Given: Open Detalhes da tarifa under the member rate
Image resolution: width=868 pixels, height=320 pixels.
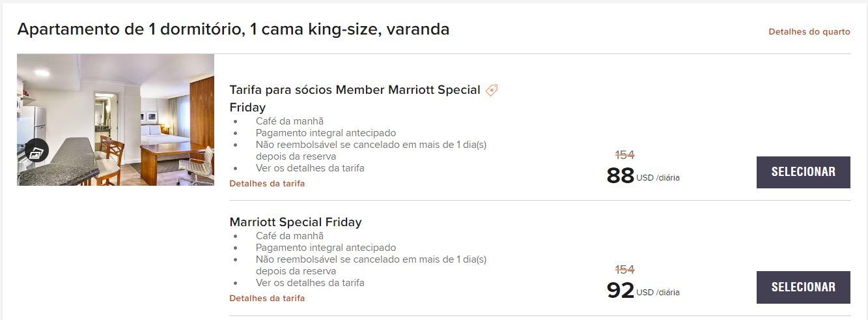Looking at the screenshot, I should pos(267,184).
